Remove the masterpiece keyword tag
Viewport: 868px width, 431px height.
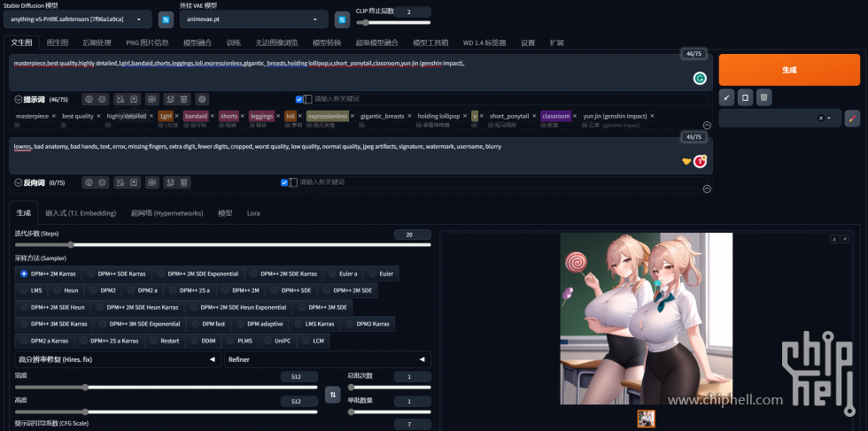pos(54,116)
